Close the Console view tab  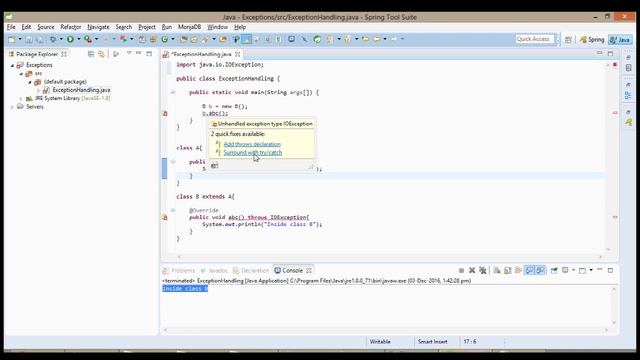(x=309, y=271)
